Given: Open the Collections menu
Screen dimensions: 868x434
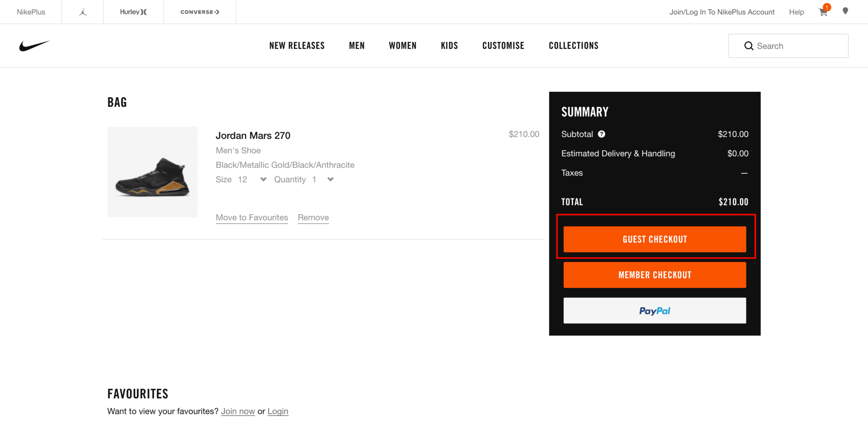Looking at the screenshot, I should click(574, 46).
